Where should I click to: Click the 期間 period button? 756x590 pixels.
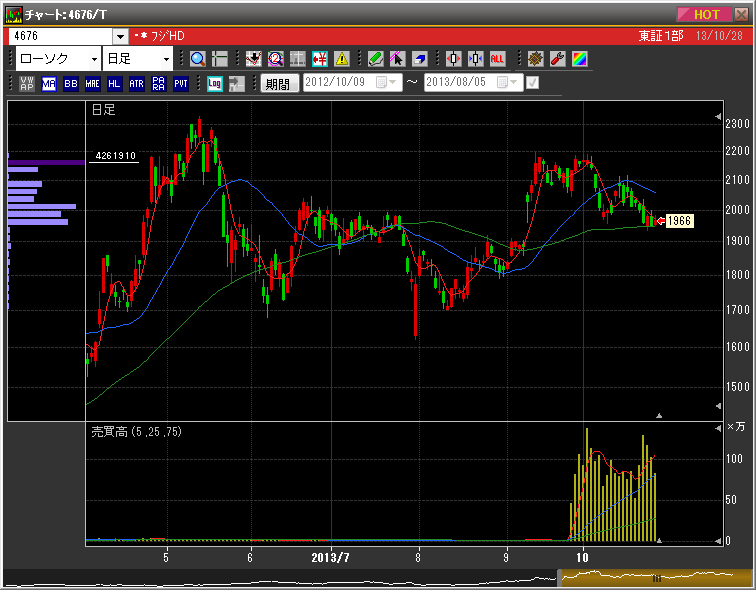(278, 84)
